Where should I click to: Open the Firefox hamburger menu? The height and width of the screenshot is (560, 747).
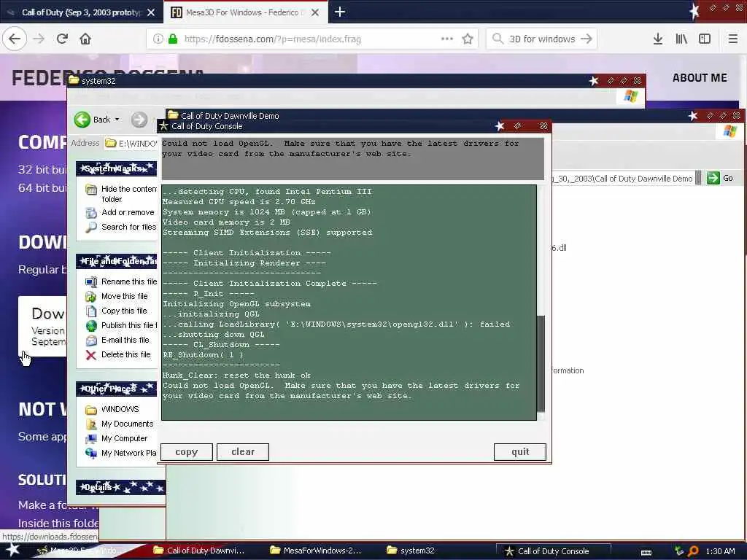coord(733,39)
